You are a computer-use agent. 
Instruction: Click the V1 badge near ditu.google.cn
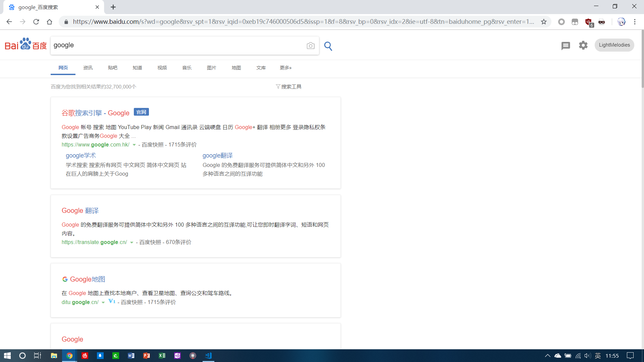coord(111,301)
